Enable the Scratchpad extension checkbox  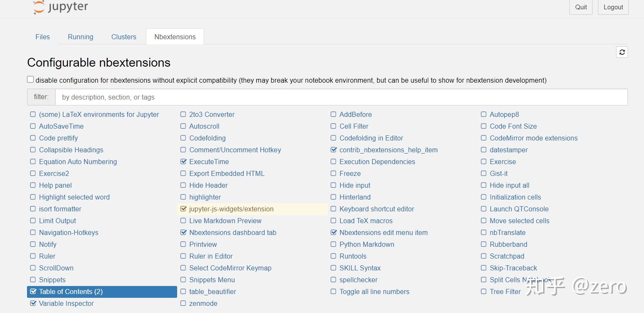(484, 256)
